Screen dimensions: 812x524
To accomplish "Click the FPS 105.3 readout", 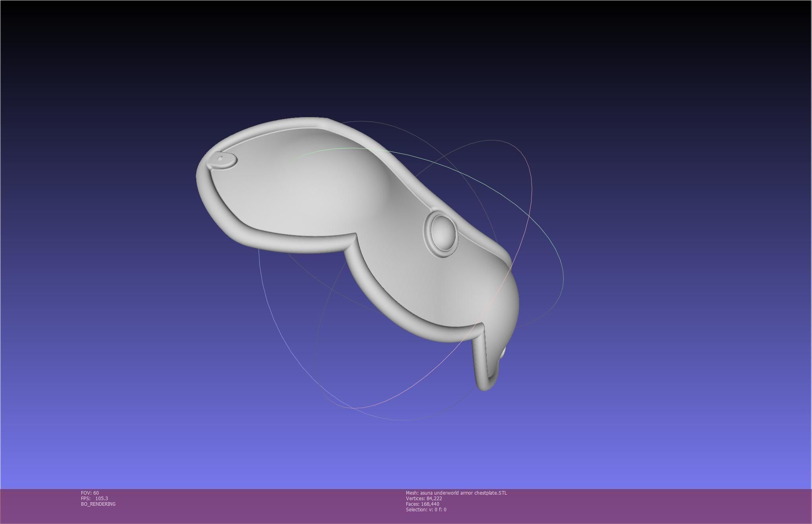I will click(94, 498).
